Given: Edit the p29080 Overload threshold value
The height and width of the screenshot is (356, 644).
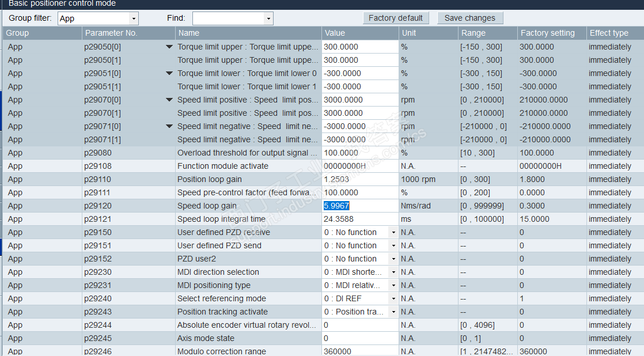Looking at the screenshot, I should tap(360, 153).
